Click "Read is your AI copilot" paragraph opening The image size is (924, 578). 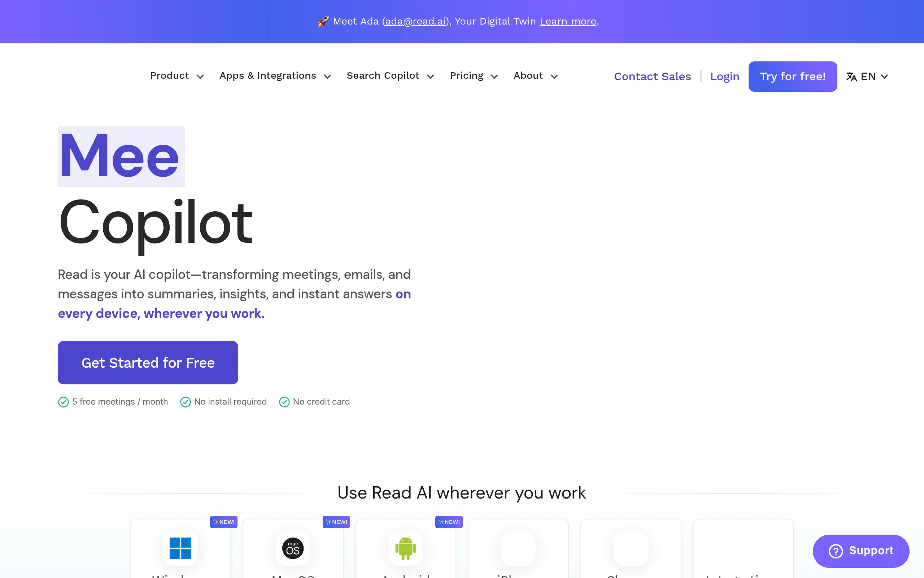pos(124,275)
